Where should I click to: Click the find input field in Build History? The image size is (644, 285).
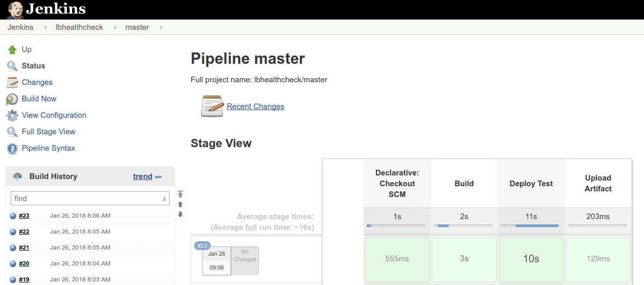click(x=90, y=199)
